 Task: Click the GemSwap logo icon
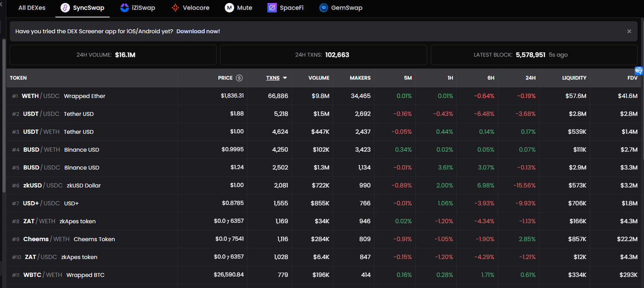324,8
